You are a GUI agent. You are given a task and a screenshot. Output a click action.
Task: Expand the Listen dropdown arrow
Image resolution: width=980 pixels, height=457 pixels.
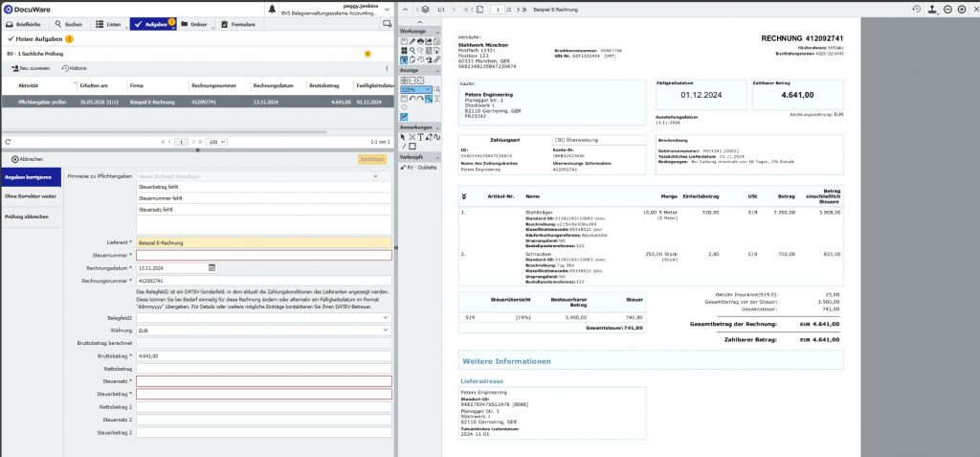125,26
